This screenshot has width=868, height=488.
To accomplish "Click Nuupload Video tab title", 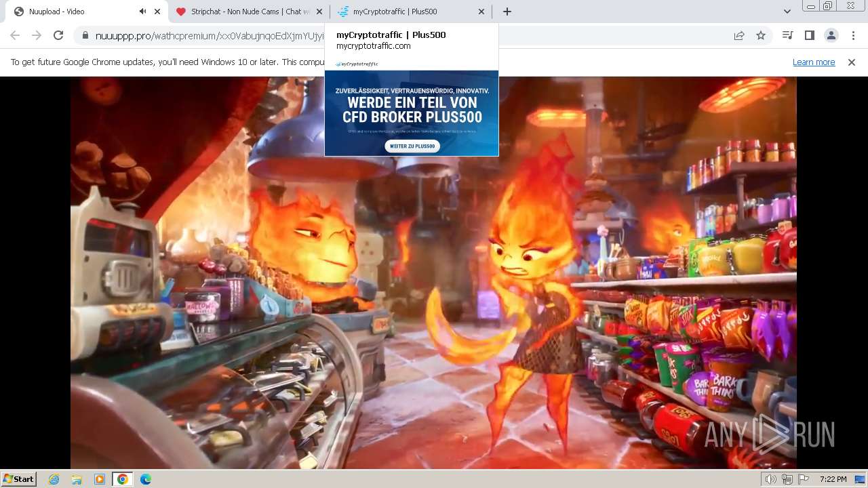I will (57, 12).
